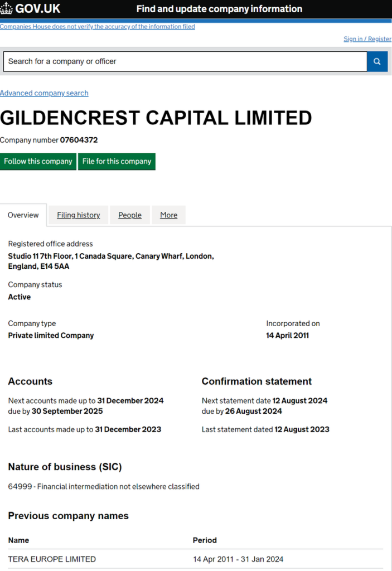Click the registered office address text

click(110, 261)
